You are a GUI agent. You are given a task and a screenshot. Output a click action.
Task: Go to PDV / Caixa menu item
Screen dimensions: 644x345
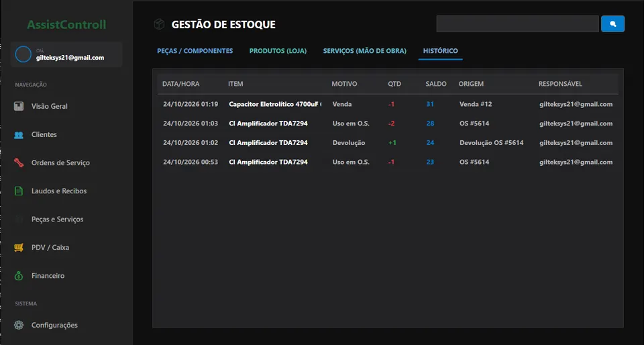(x=50, y=248)
